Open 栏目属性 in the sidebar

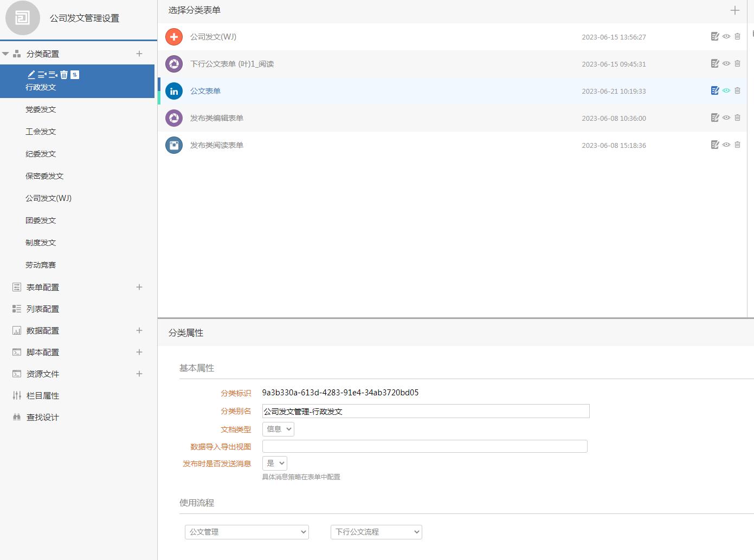[x=42, y=396]
